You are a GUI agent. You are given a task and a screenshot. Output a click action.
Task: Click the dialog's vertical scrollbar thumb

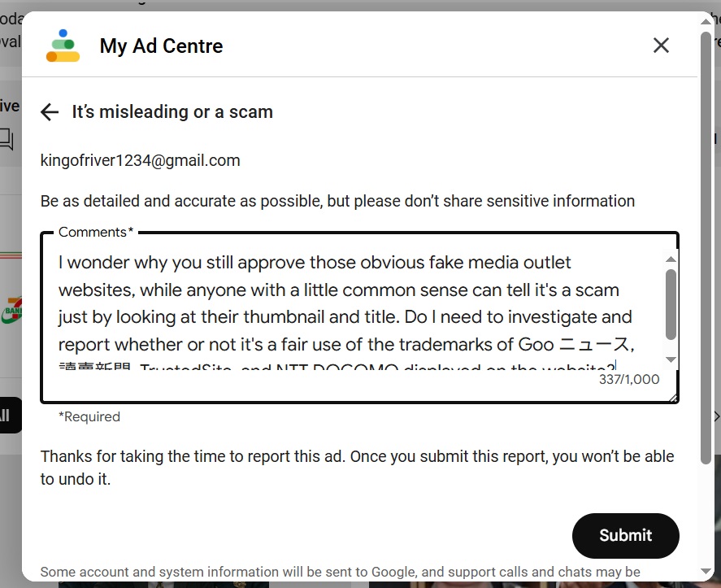(706, 248)
